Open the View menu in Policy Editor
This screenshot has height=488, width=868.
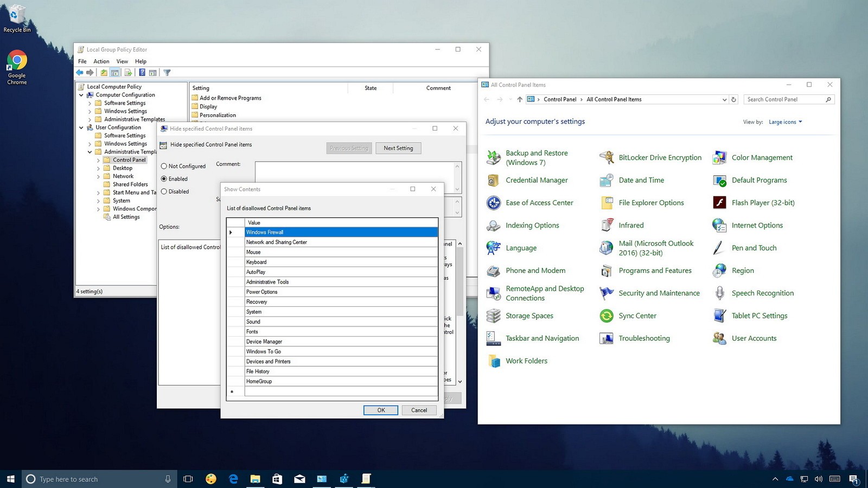(x=122, y=61)
